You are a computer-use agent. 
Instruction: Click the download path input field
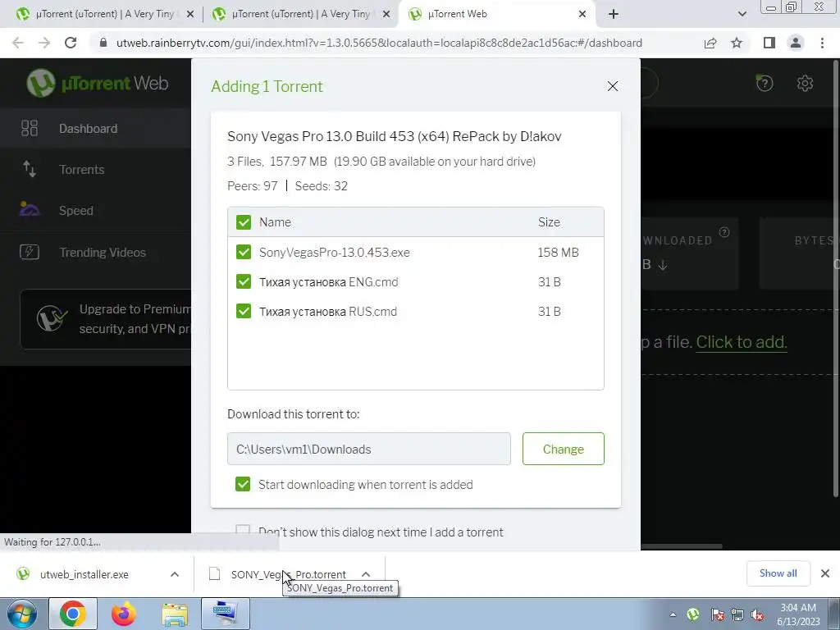pos(368,449)
